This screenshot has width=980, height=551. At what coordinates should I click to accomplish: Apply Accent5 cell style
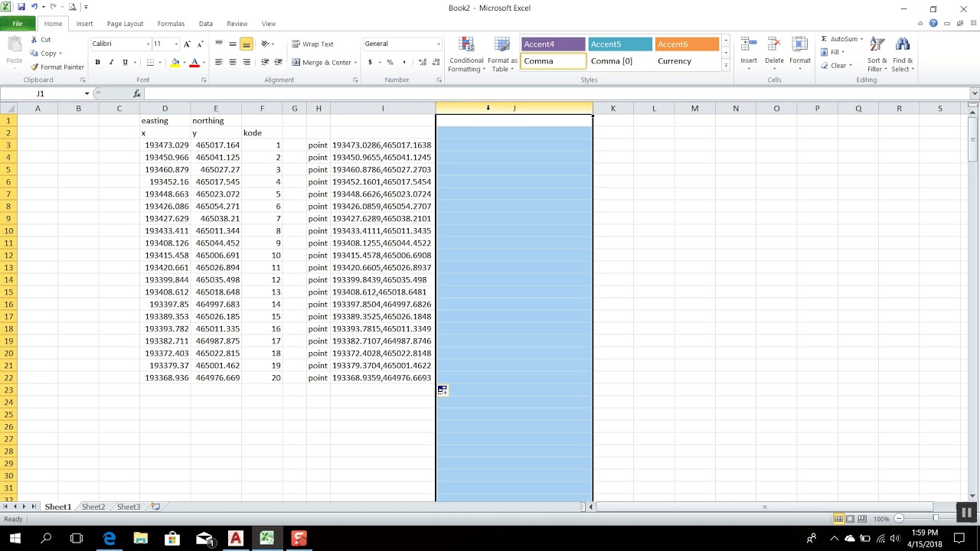coord(620,44)
